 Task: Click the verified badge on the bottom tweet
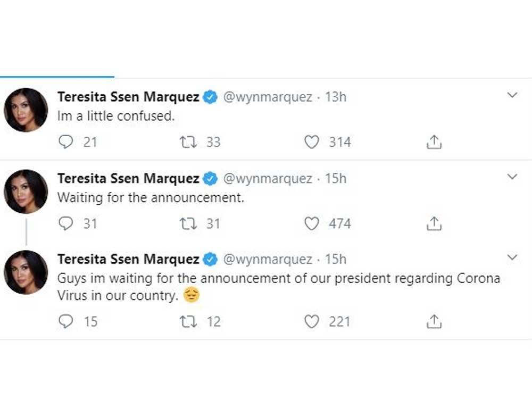pyautogui.click(x=210, y=259)
